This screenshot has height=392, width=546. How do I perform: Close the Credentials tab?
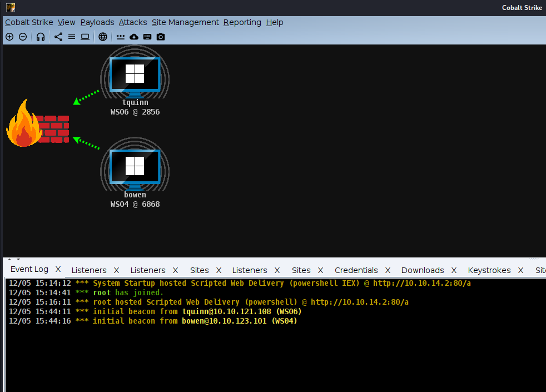tap(388, 270)
